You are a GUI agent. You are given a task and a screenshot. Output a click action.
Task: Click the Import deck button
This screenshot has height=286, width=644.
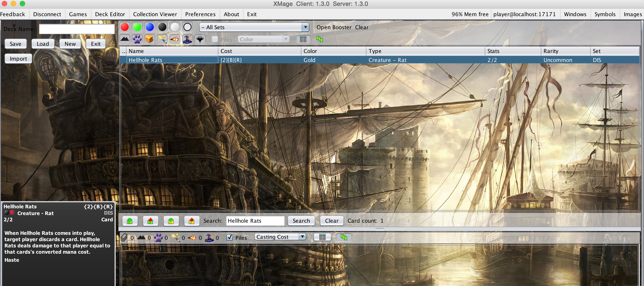coord(18,59)
